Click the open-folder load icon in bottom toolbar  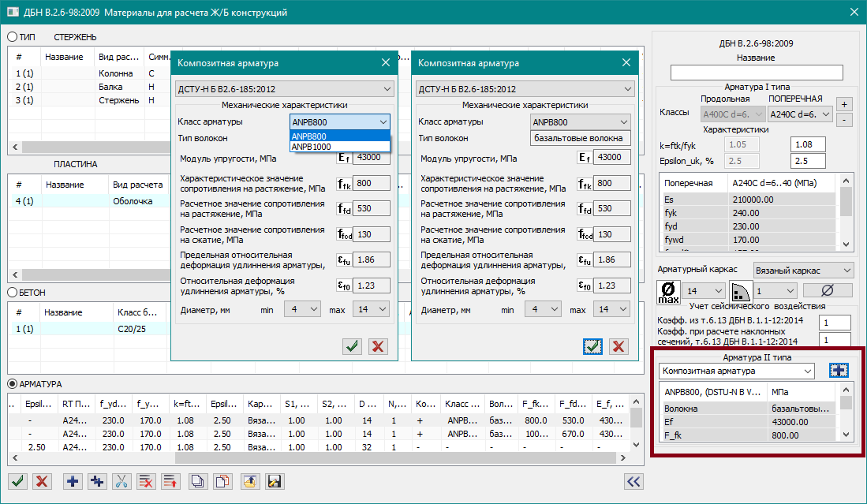250,481
